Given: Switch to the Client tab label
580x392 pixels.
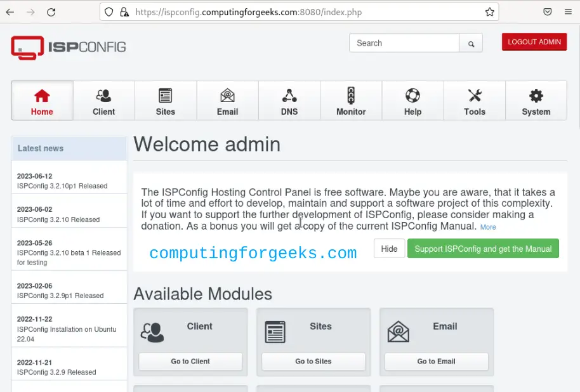Looking at the screenshot, I should 103,112.
